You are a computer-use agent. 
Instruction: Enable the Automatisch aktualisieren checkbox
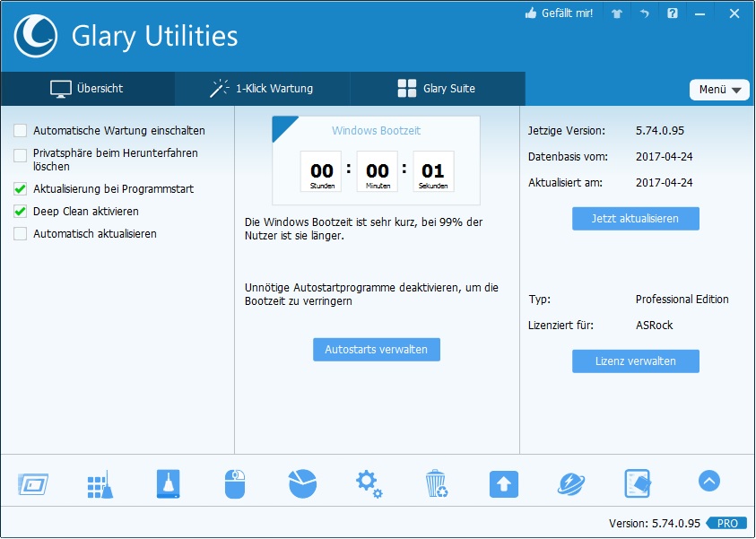tap(21, 234)
